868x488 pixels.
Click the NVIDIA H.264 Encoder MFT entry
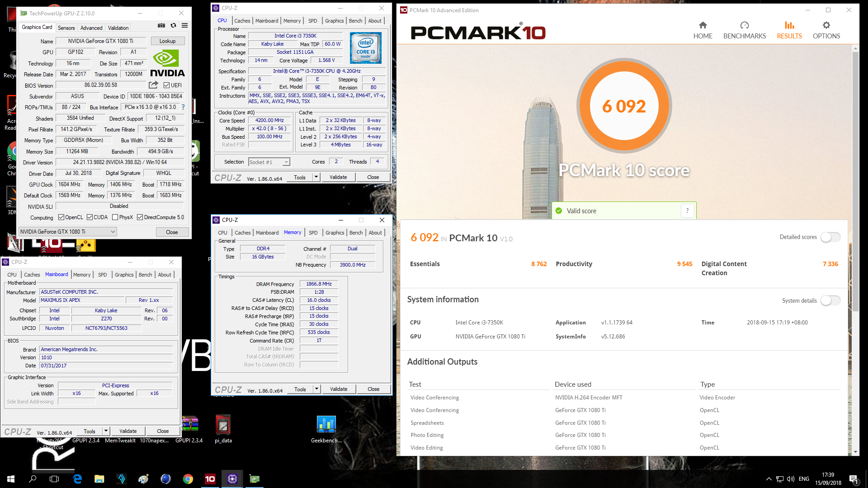tap(589, 398)
